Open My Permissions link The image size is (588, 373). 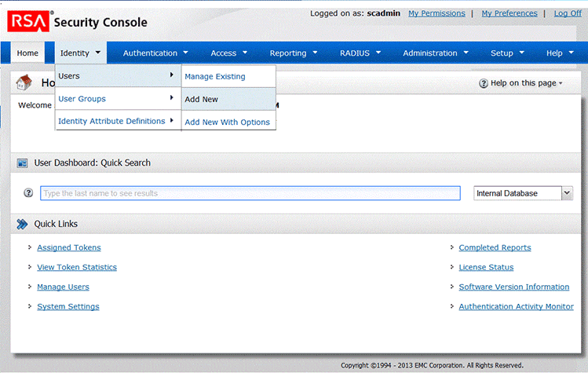click(x=436, y=13)
